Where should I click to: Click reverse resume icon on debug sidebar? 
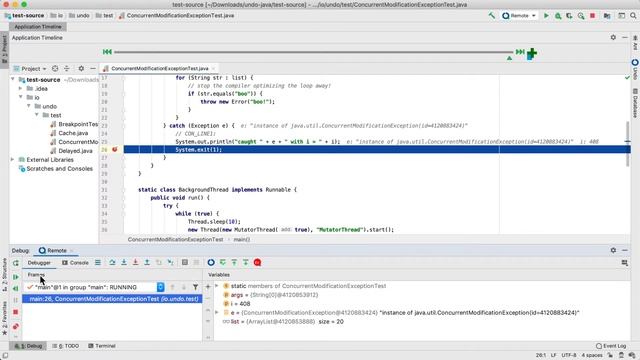point(16,289)
